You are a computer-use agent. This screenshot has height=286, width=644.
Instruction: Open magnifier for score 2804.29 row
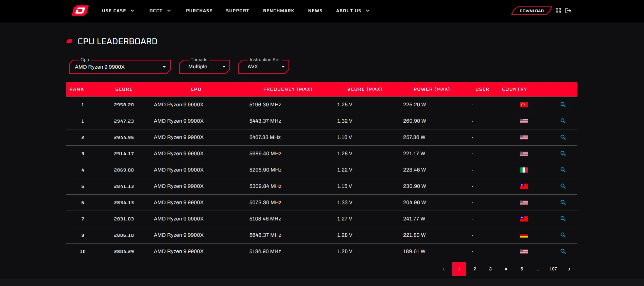[563, 251]
